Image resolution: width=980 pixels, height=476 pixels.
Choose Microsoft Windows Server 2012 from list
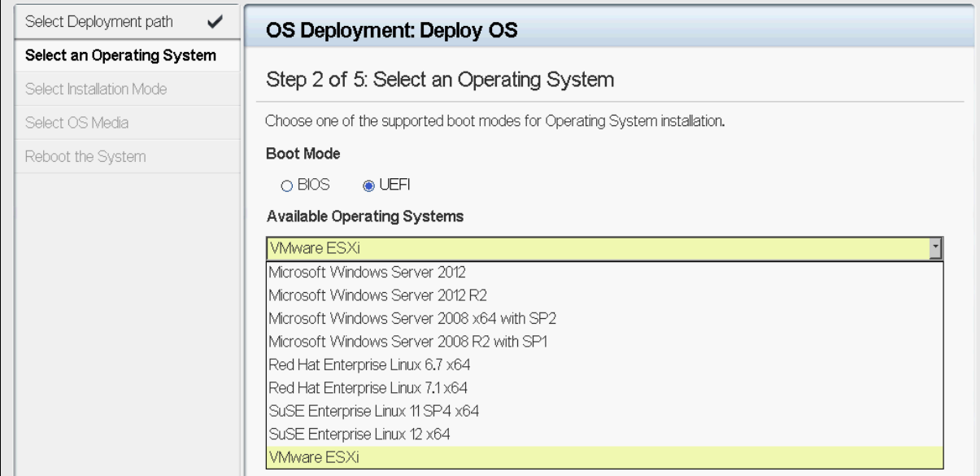click(604, 272)
